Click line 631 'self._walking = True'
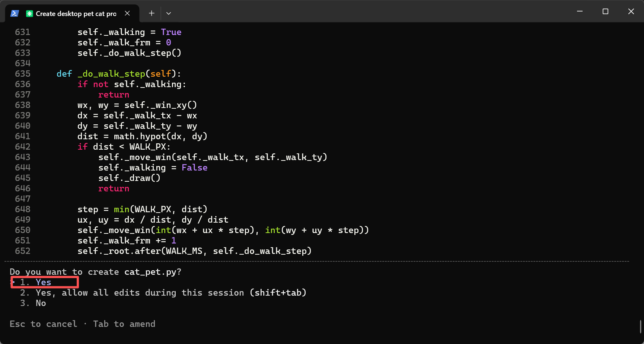 click(130, 32)
